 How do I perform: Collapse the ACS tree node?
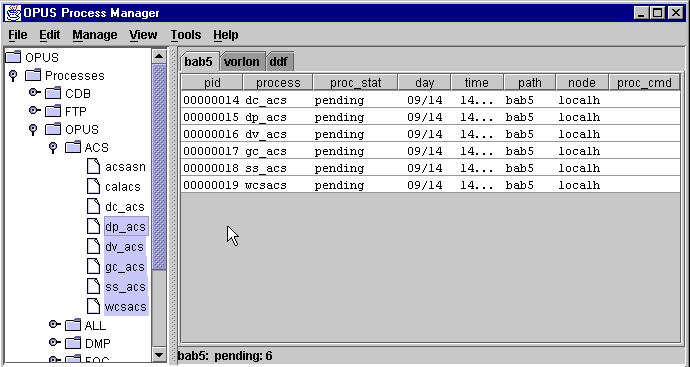53,148
